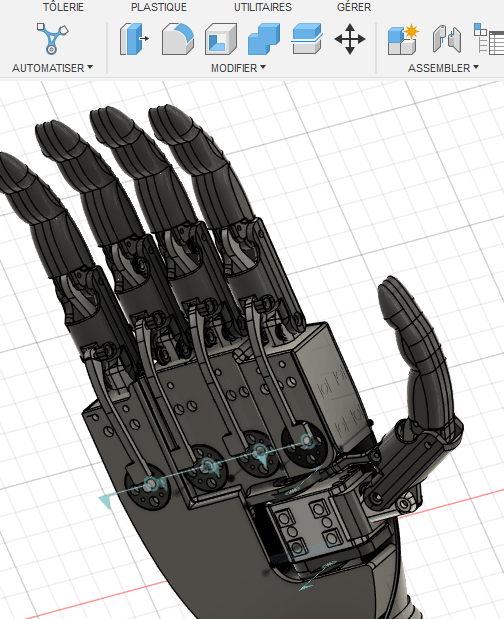Click the leftmost servo horn joint marker

click(150, 484)
